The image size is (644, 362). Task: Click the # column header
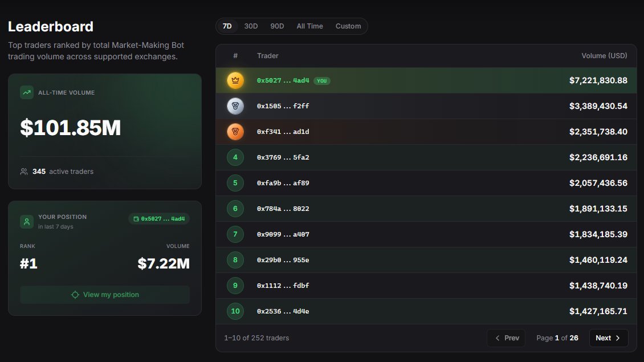tap(235, 56)
